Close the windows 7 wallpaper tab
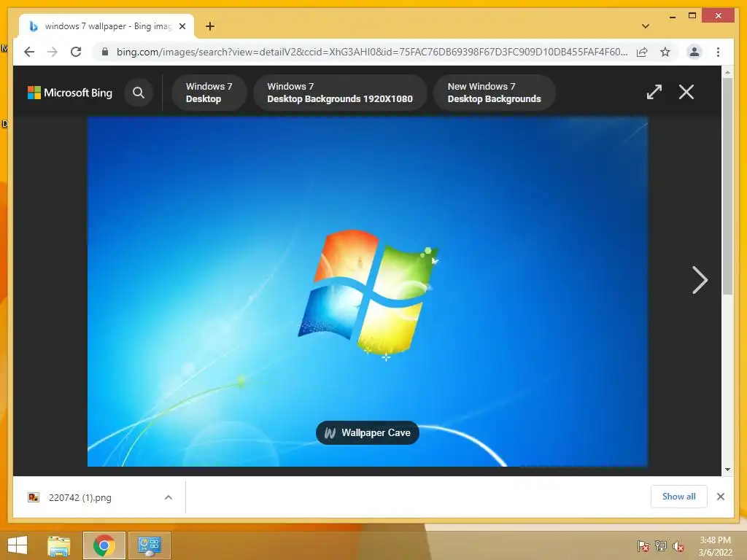Viewport: 747px width, 560px height. point(182,26)
